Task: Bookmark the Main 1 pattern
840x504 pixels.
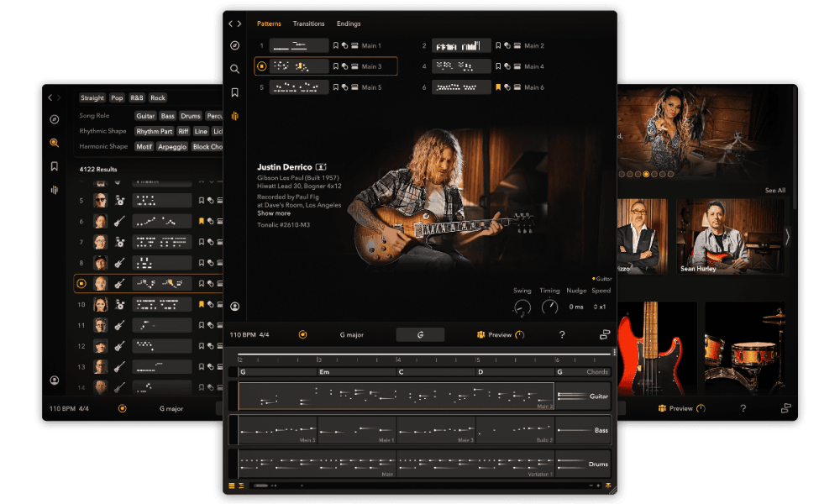Action: [336, 45]
